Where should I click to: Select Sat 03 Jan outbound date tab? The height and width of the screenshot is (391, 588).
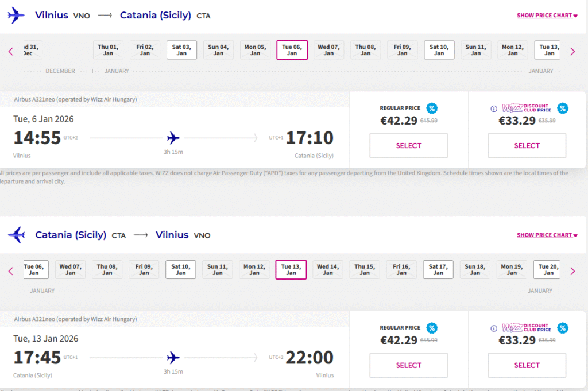(181, 50)
